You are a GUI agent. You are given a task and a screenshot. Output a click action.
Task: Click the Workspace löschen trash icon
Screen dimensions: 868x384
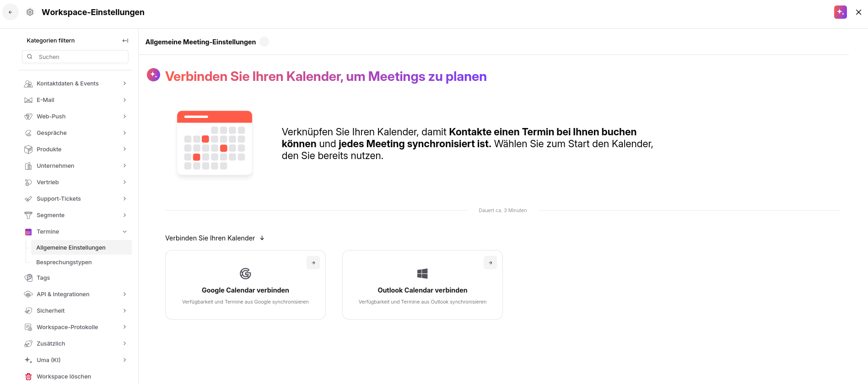[x=28, y=377]
